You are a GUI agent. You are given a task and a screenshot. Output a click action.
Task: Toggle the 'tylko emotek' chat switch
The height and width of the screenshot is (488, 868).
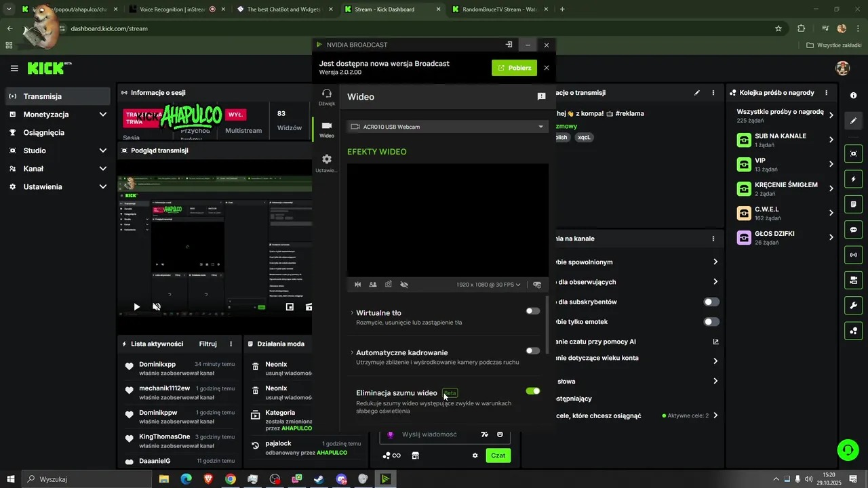[711, 322]
